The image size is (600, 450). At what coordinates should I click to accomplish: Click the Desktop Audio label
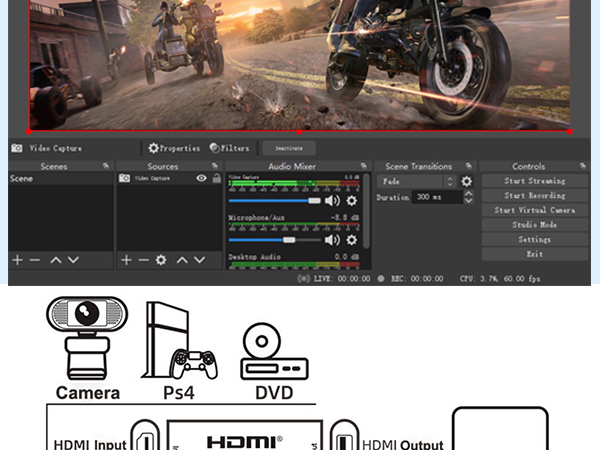point(254,257)
